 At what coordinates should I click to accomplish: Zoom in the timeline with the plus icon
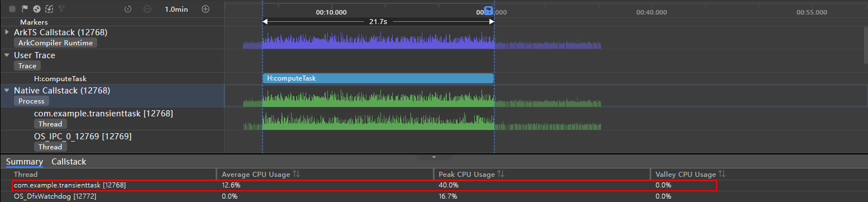point(206,9)
